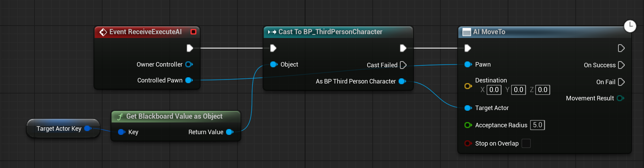
Task: Click the Acceptance Radius 5.0 field
Action: pos(537,125)
